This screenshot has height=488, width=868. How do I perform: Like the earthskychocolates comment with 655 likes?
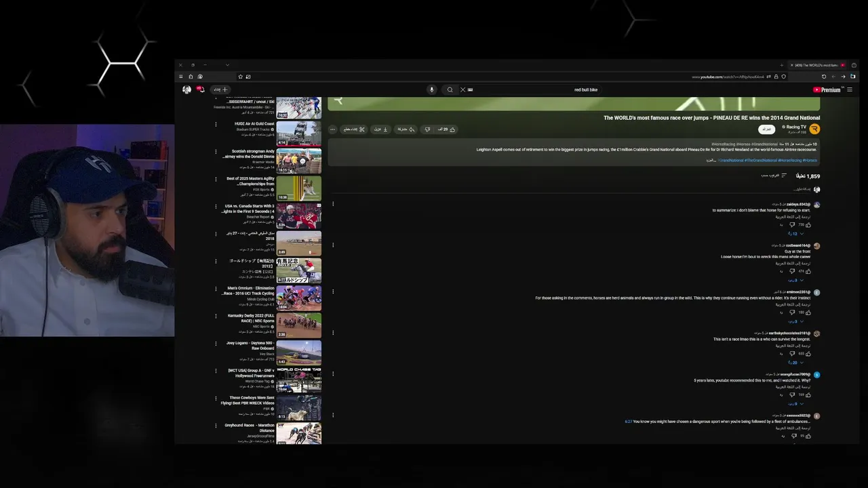click(808, 354)
